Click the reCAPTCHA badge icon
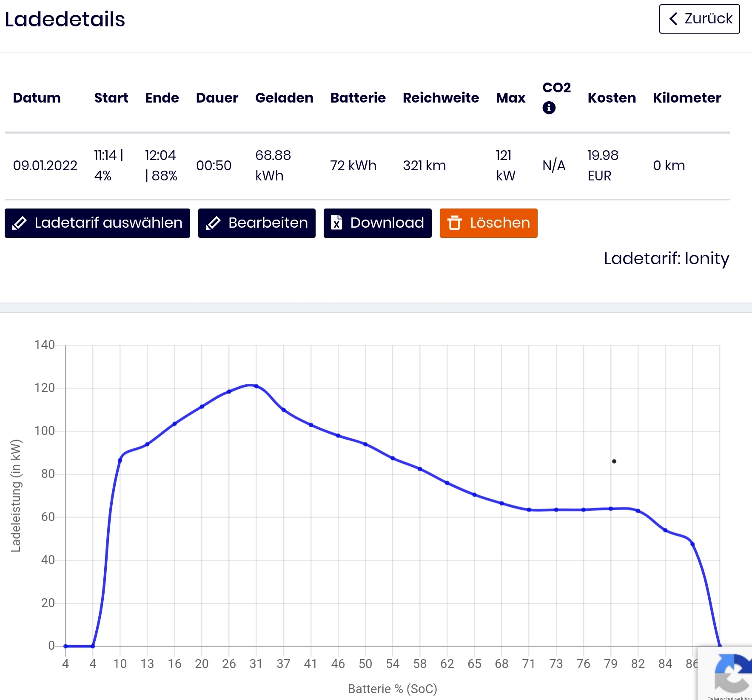Viewport: 752px width, 700px height. point(732,673)
